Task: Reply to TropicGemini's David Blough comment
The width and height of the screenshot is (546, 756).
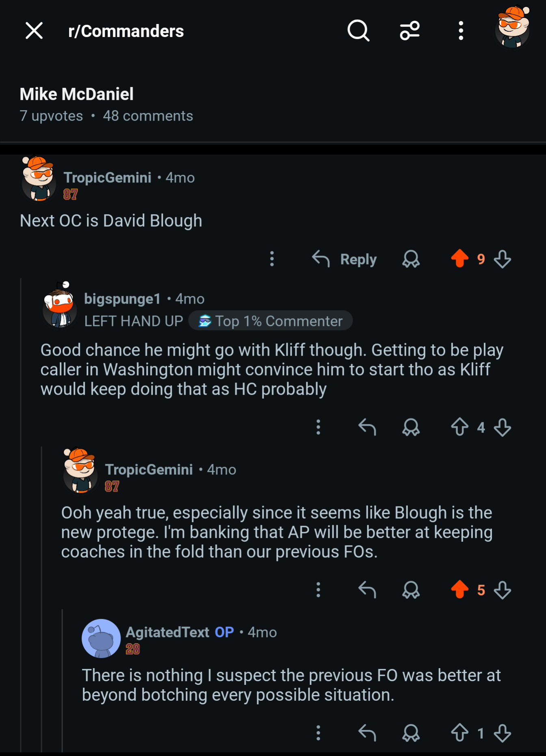Action: pos(345,259)
